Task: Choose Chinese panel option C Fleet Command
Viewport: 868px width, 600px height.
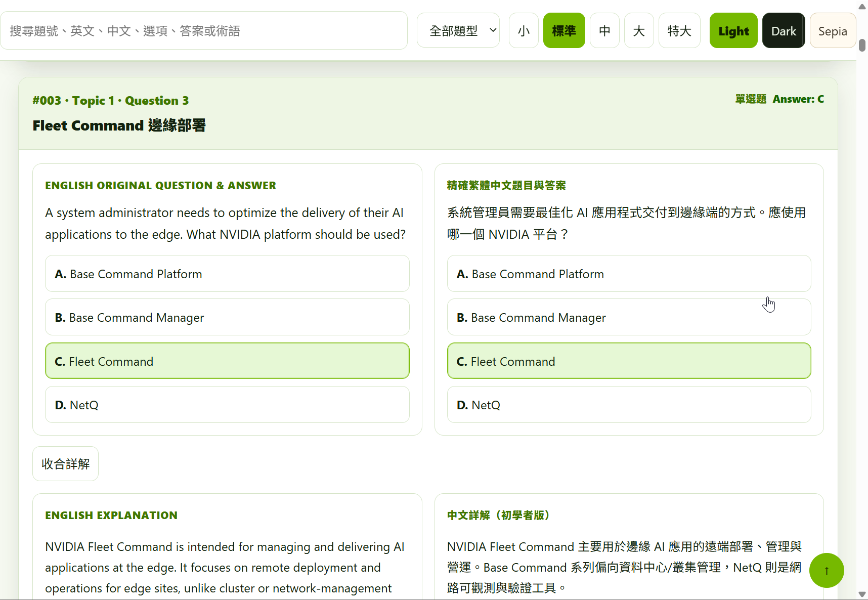Action: 629,361
